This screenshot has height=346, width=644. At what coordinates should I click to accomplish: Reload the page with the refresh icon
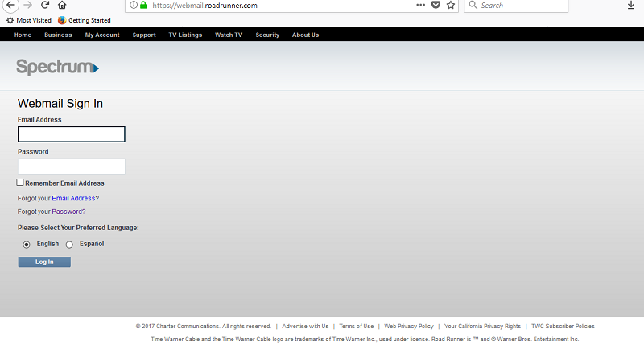[x=45, y=6]
